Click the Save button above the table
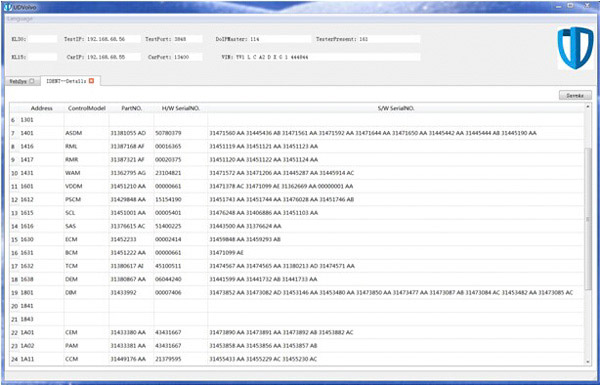Screen dimensions: 600x385 (575, 95)
